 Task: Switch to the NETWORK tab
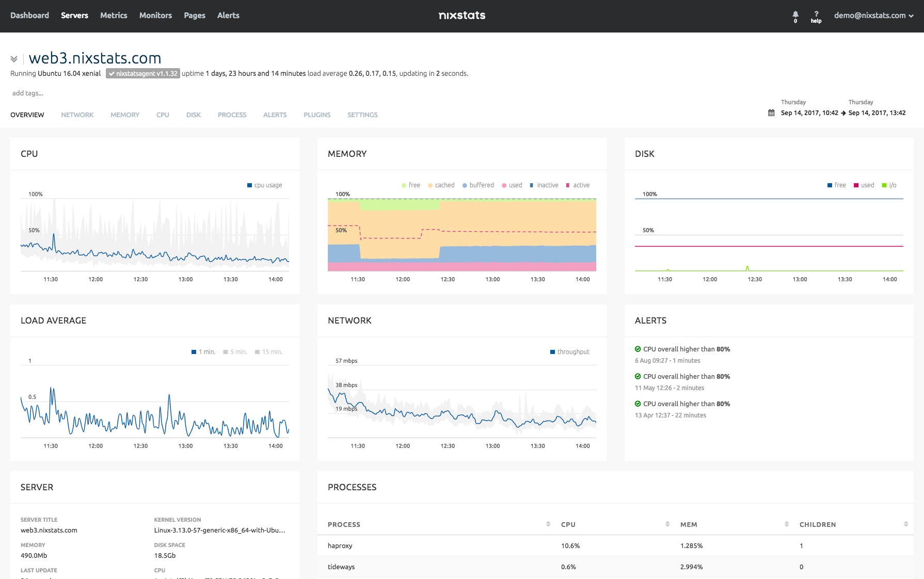pyautogui.click(x=77, y=115)
